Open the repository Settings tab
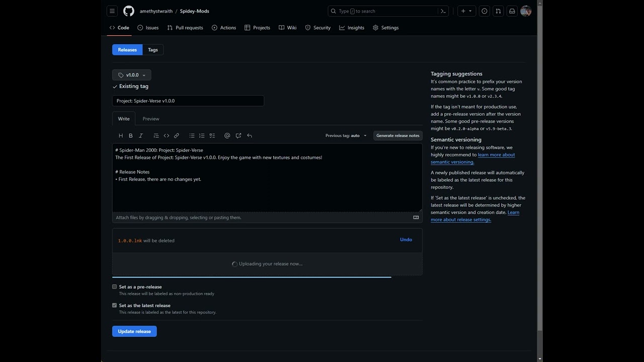Image resolution: width=644 pixels, height=362 pixels. coord(385,28)
